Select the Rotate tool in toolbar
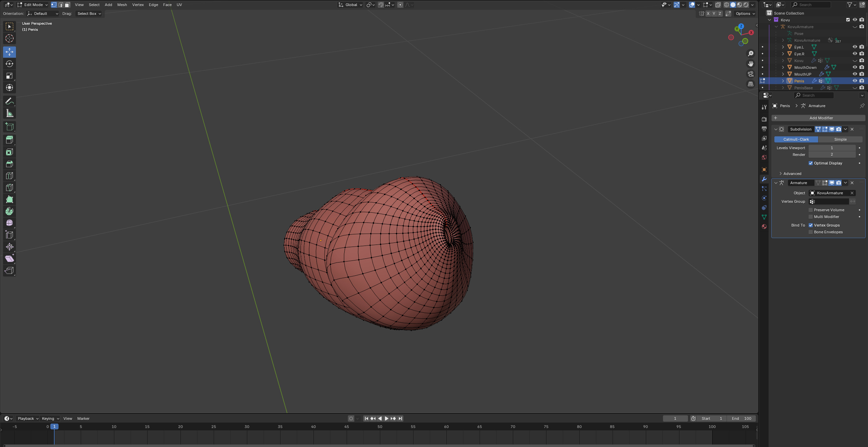Image resolution: width=868 pixels, height=447 pixels. (x=9, y=64)
